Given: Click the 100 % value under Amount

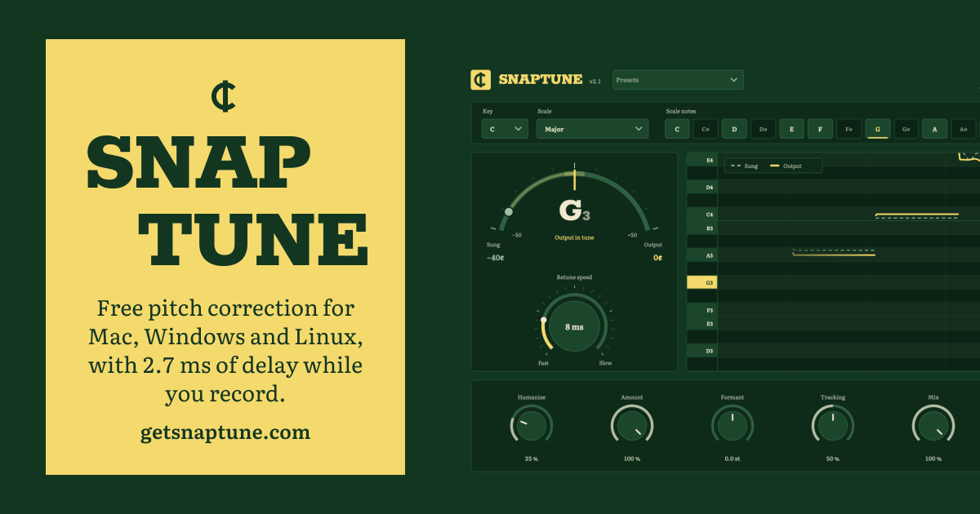Looking at the screenshot, I should pyautogui.click(x=632, y=459).
